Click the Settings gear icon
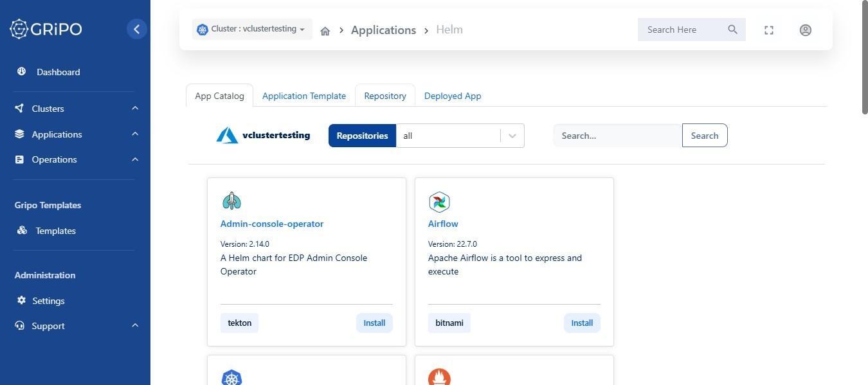This screenshot has height=385, width=868. [x=21, y=300]
